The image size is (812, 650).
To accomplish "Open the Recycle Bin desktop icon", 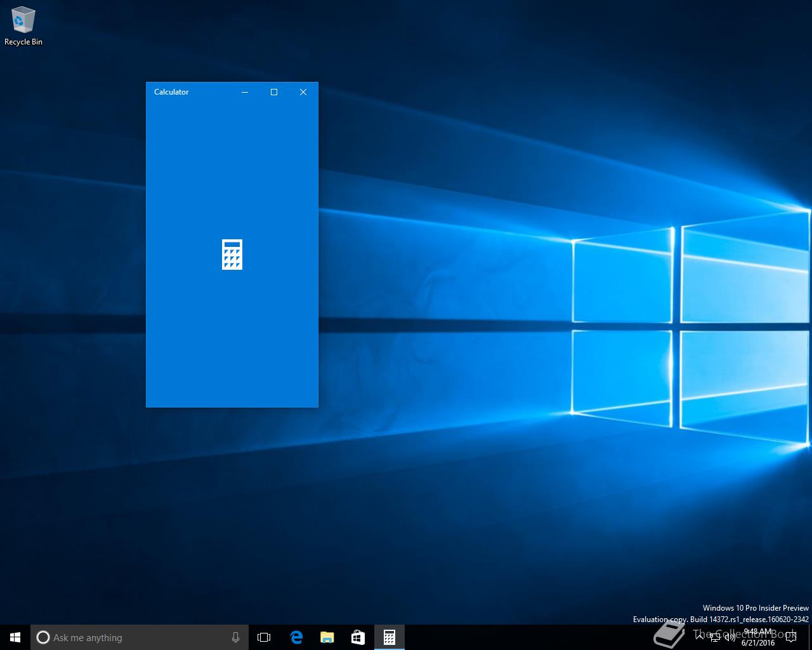I will point(23,26).
